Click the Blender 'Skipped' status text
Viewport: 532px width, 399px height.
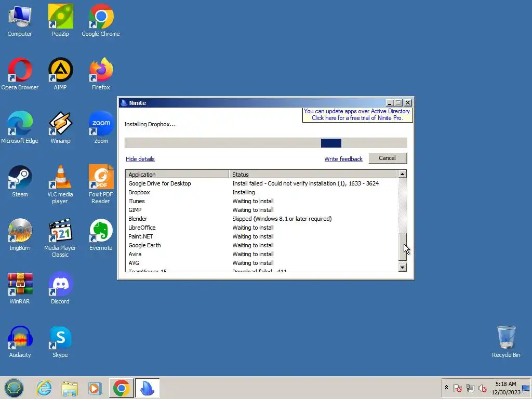click(x=282, y=219)
